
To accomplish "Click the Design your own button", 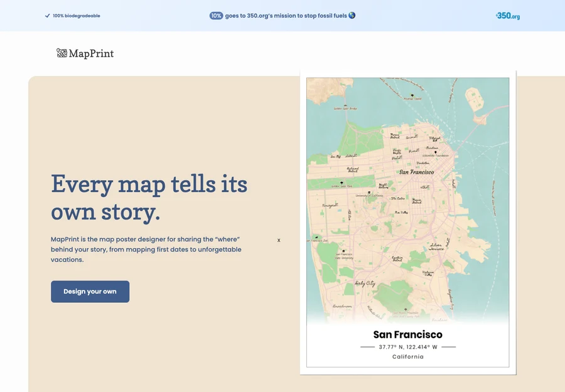I will pyautogui.click(x=90, y=292).
